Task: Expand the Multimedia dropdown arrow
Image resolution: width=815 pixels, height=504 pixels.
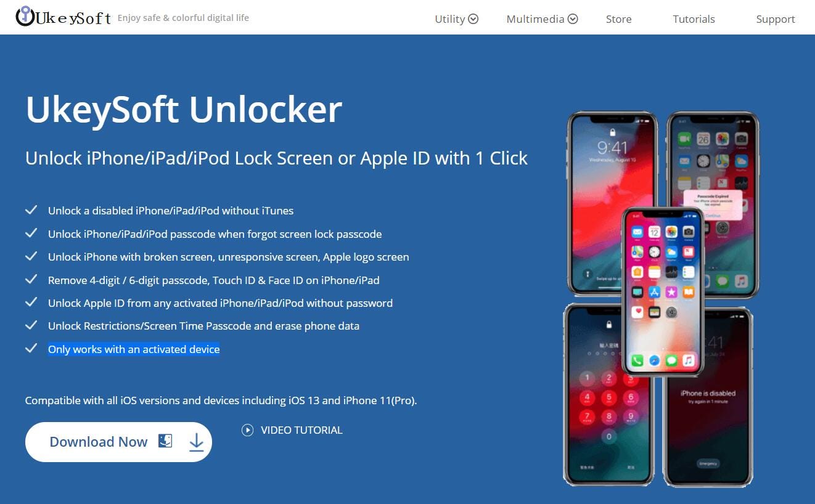Action: [573, 19]
